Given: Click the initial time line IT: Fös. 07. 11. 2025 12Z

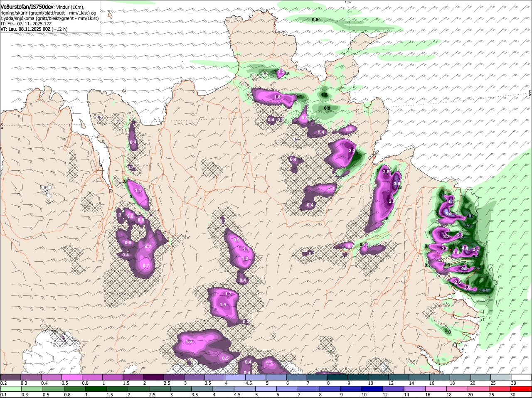Looking at the screenshot, I should [26, 24].
